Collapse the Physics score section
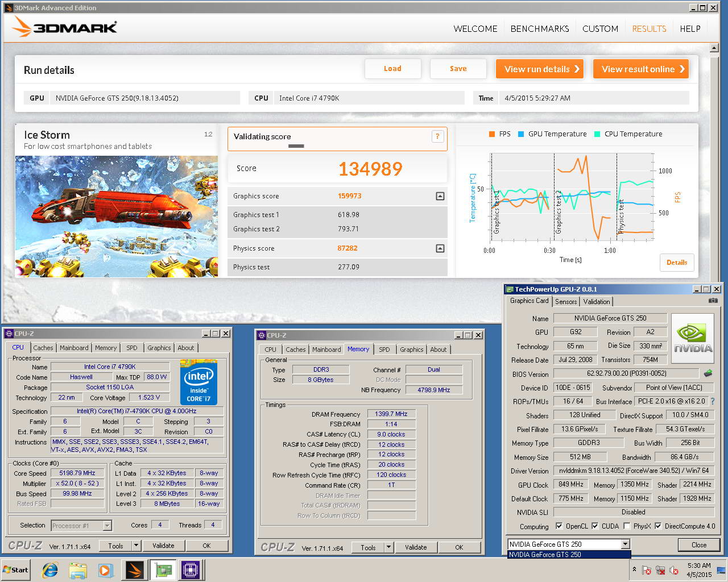728x582 pixels. click(440, 248)
